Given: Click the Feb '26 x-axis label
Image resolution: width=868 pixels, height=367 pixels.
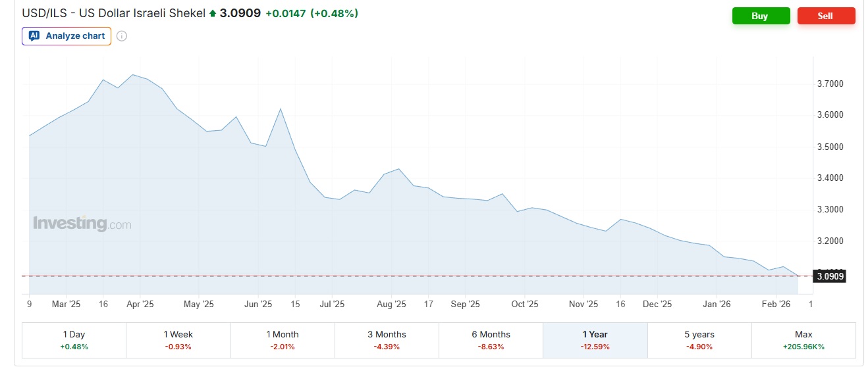Looking at the screenshot, I should coord(776,305).
